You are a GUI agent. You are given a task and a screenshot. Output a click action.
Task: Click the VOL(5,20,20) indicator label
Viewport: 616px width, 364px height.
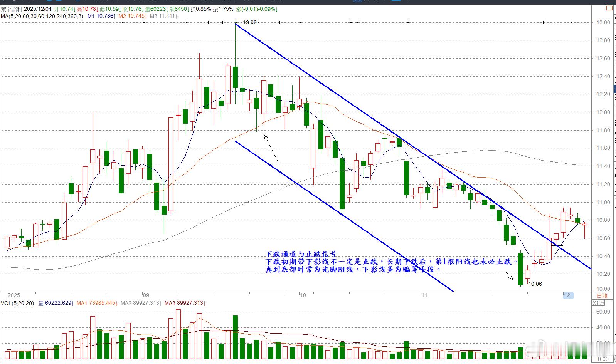click(x=17, y=303)
